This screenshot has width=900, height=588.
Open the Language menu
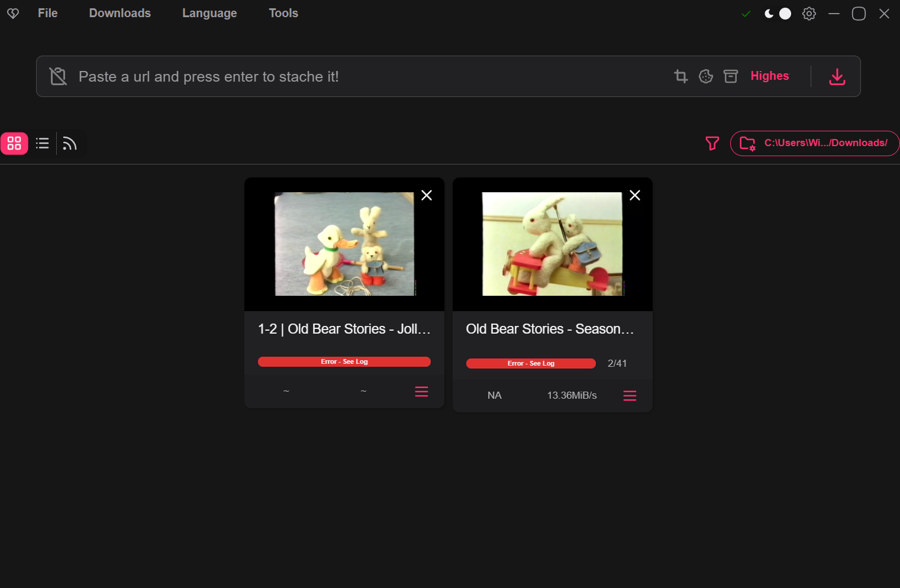click(x=209, y=13)
